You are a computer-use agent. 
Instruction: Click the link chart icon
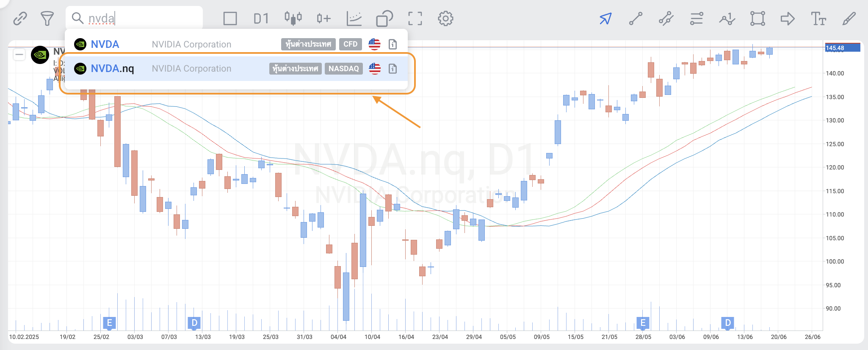pyautogui.click(x=20, y=19)
